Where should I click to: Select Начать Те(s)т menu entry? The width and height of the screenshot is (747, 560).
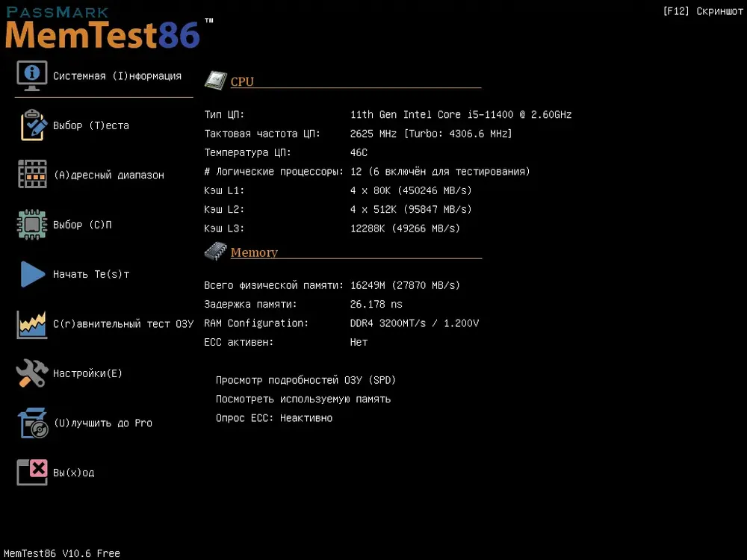(91, 274)
